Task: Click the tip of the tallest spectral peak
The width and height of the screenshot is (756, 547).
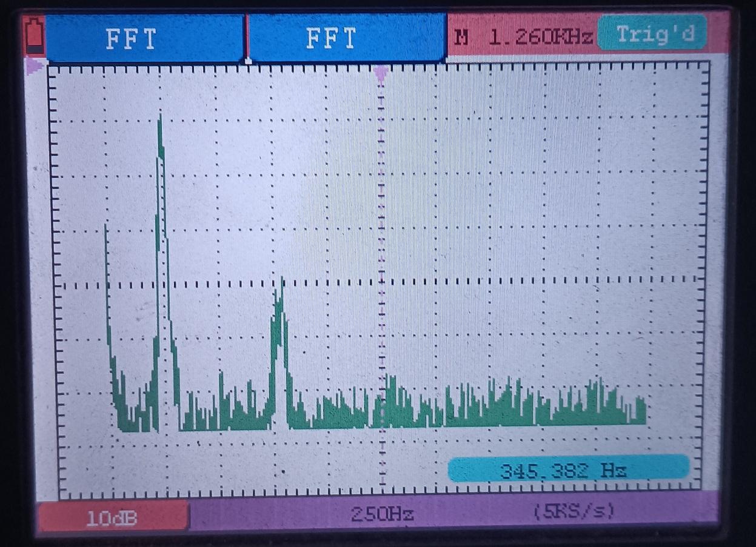Action: (160, 116)
